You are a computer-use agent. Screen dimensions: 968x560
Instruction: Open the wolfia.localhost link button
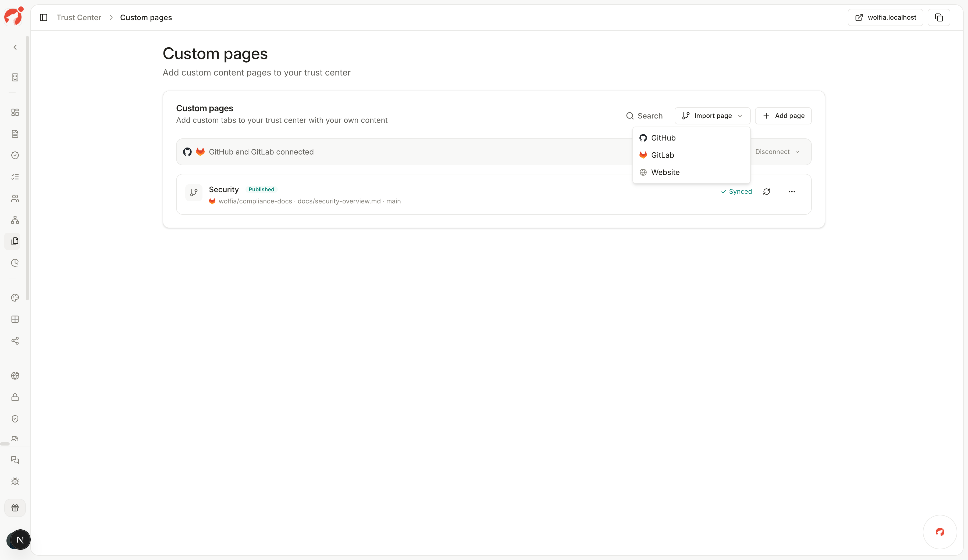(x=885, y=18)
